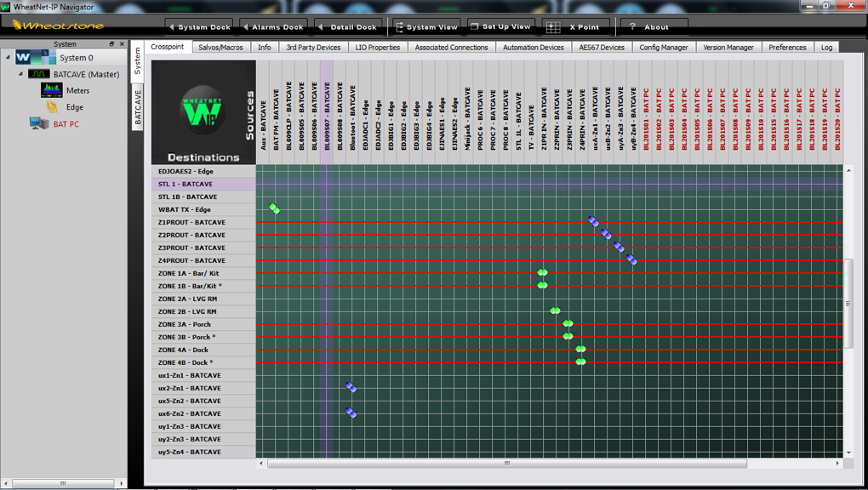The width and height of the screenshot is (868, 490).
Task: Select destination WBAT TX - Edge
Action: click(203, 209)
